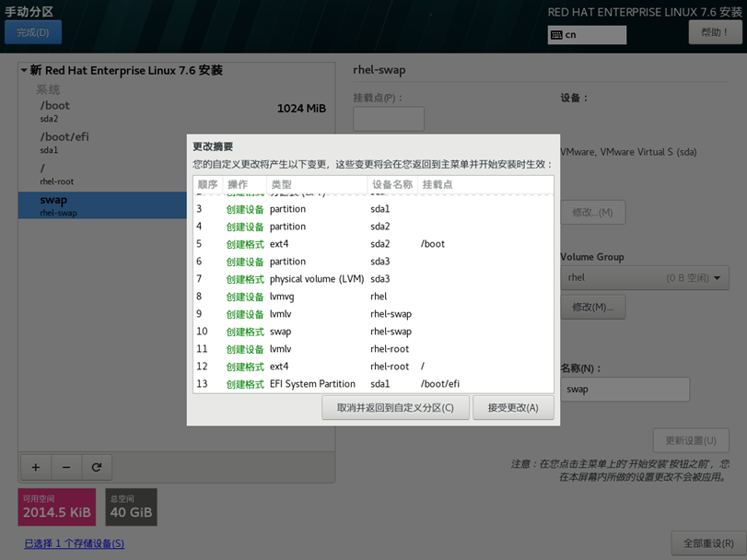Click the 1024 MiB size of /boot
The image size is (747, 560).
(301, 109)
